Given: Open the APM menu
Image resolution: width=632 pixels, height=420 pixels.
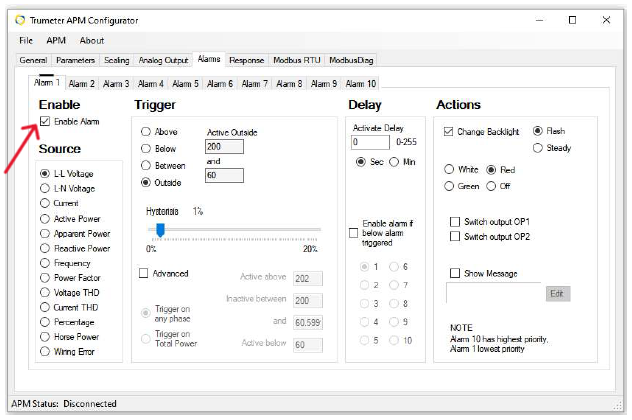Looking at the screenshot, I should (56, 40).
